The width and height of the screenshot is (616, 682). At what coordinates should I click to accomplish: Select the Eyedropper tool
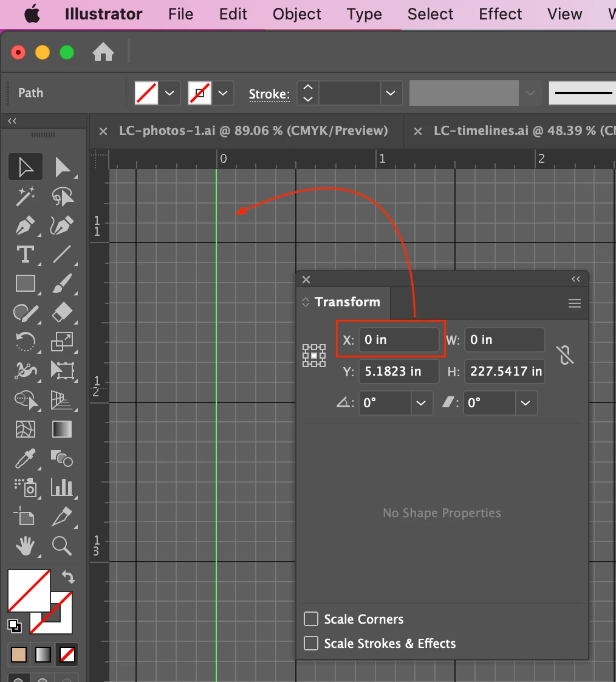26,458
